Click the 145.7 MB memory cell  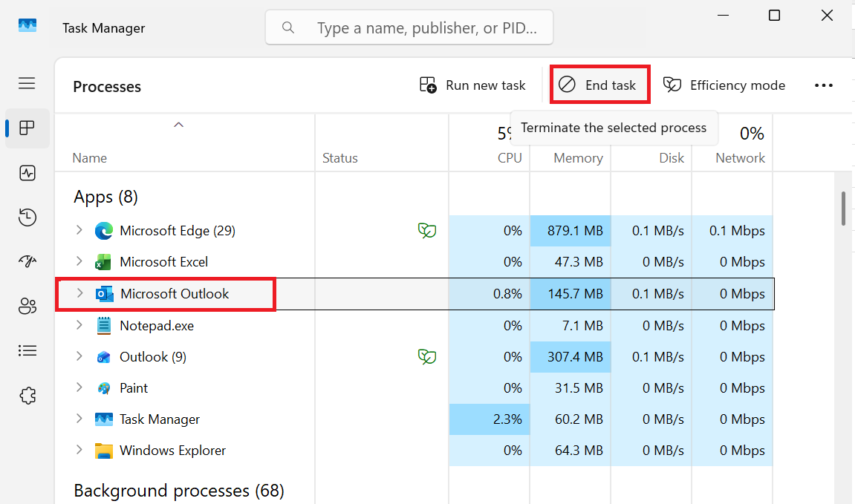(570, 294)
